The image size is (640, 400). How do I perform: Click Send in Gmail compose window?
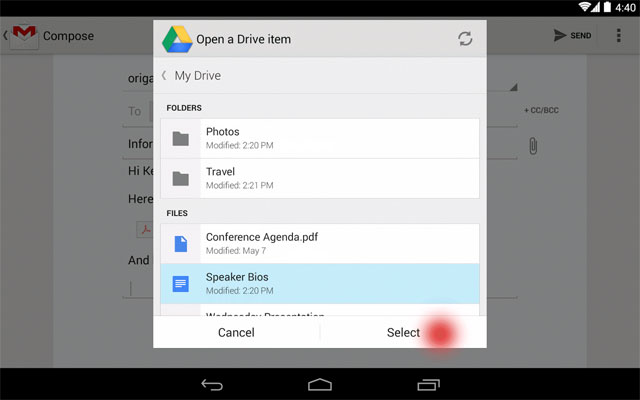(572, 36)
